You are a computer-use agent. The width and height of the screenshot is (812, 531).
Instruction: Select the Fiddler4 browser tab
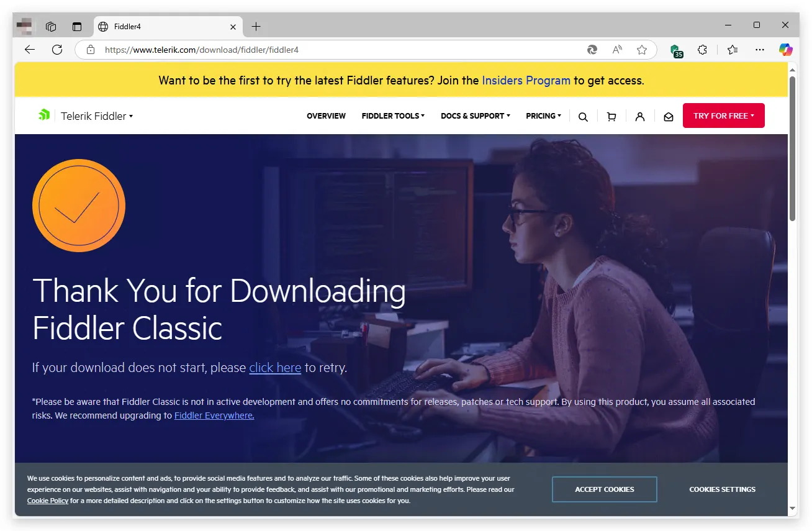(x=168, y=27)
